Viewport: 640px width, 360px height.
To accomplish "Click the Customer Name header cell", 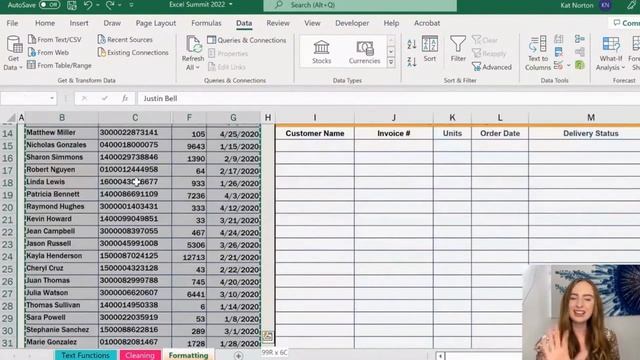I will (315, 133).
